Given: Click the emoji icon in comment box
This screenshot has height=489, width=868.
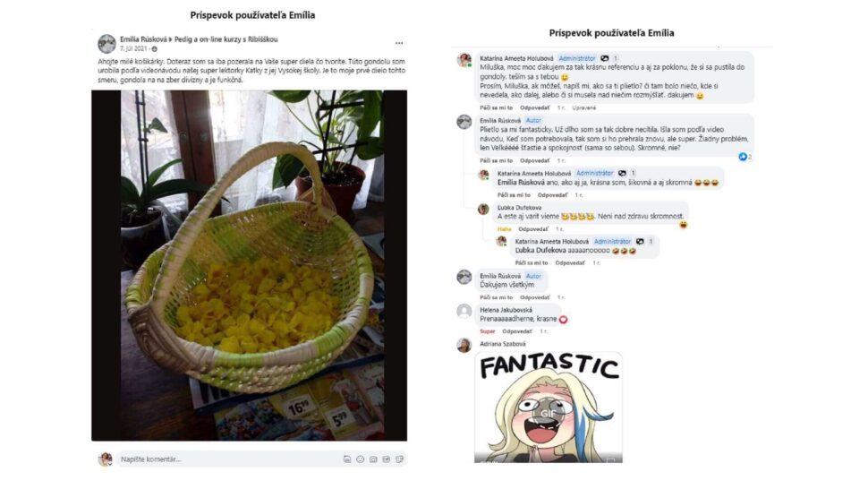Looking at the screenshot, I should tap(361, 459).
